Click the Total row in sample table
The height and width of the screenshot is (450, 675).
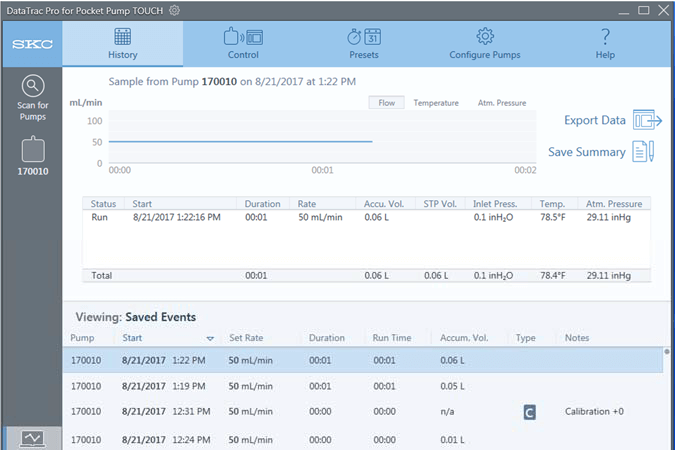[x=366, y=276]
